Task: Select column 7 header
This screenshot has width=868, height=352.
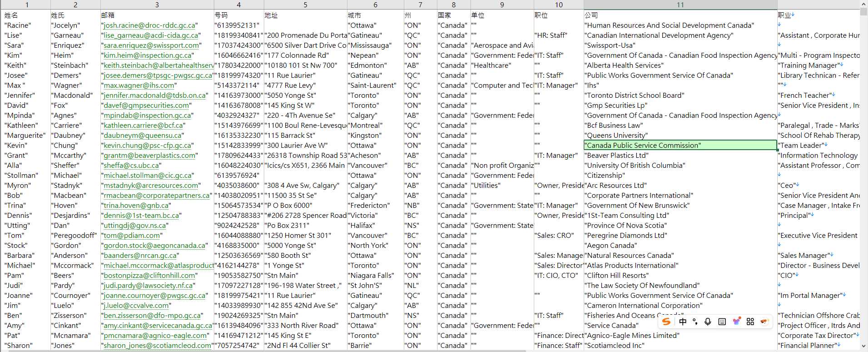Action: tap(420, 5)
